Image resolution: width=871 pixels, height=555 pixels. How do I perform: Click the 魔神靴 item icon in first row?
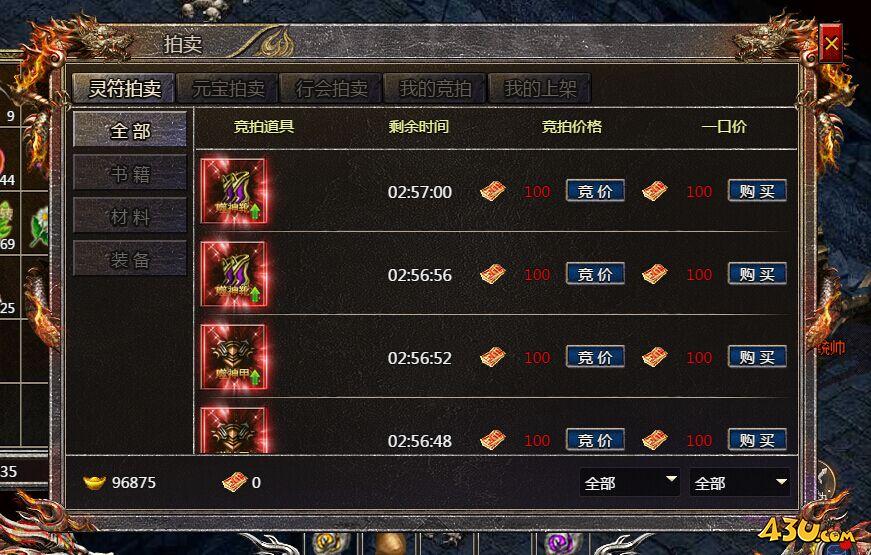[x=234, y=191]
